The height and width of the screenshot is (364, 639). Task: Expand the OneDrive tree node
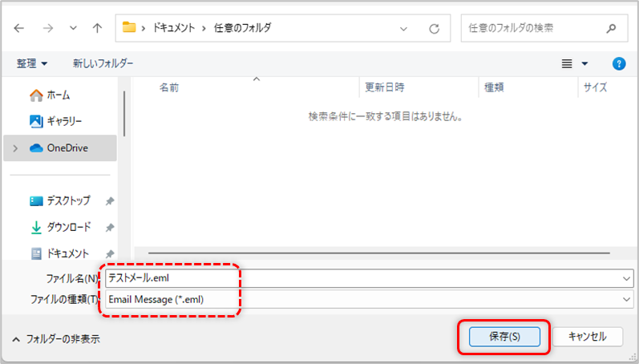[x=15, y=148]
